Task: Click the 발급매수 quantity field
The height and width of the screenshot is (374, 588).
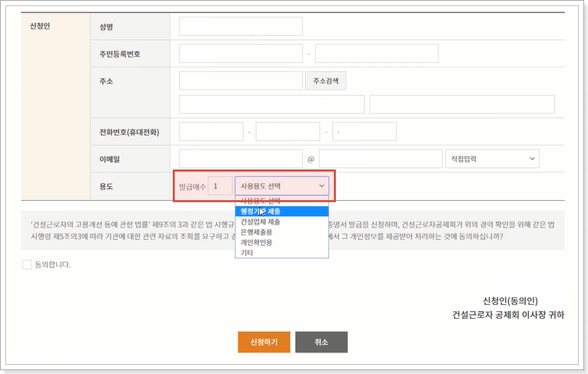Action: click(x=220, y=186)
